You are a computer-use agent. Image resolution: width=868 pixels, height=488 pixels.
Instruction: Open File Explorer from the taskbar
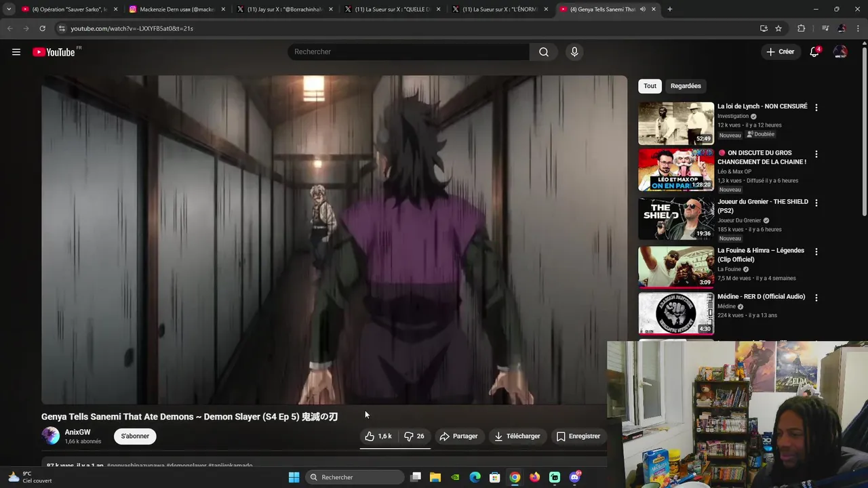435,477
